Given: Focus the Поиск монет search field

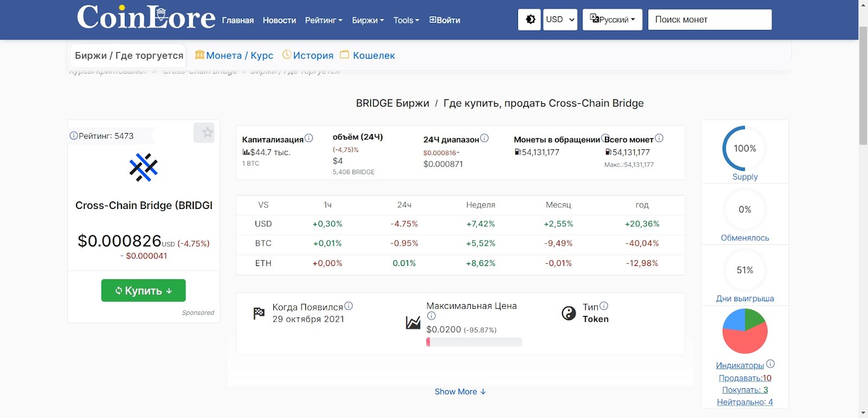Looking at the screenshot, I should [710, 20].
